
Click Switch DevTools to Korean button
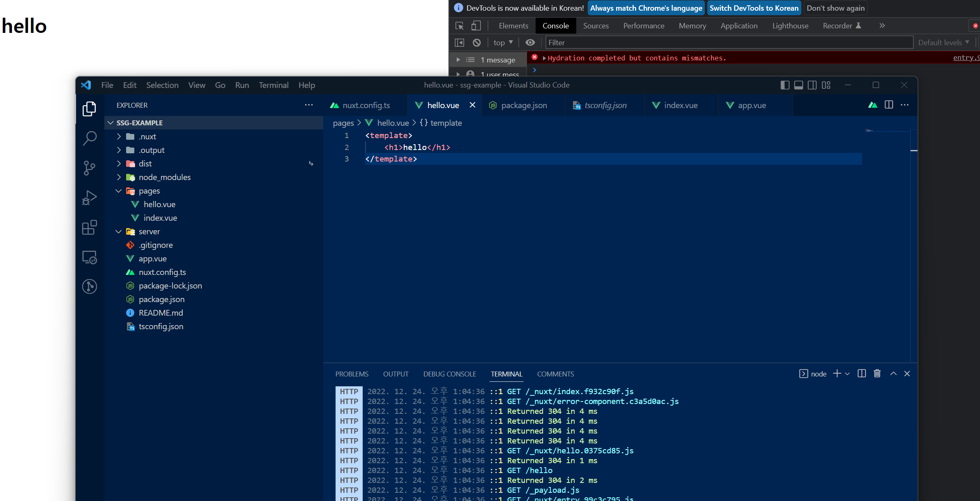(x=754, y=8)
